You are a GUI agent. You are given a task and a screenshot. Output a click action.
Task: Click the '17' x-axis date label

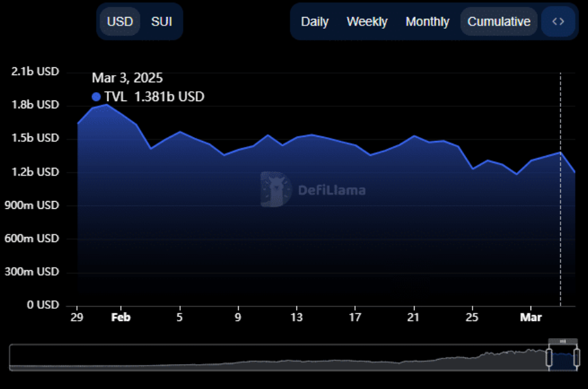pos(355,317)
